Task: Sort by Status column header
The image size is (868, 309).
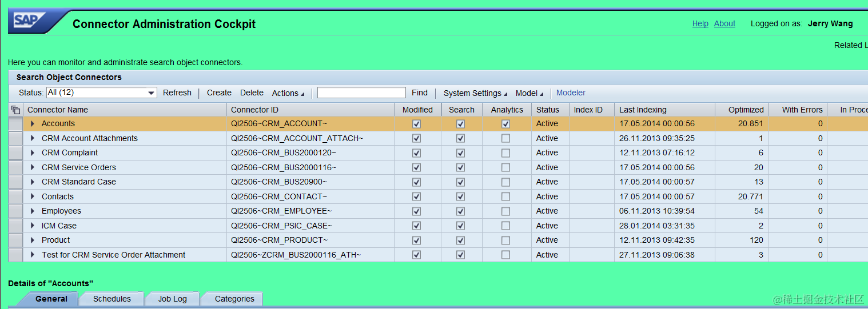Action: [550, 110]
